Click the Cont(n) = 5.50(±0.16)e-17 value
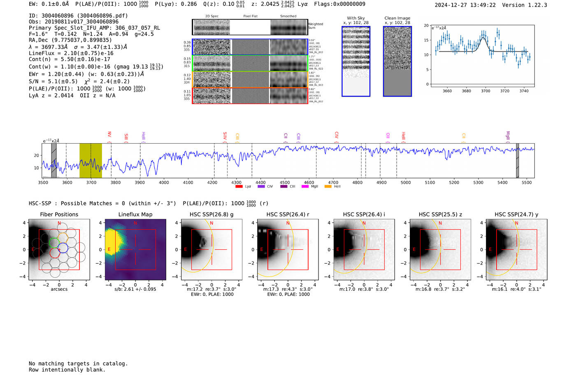 pos(70,59)
